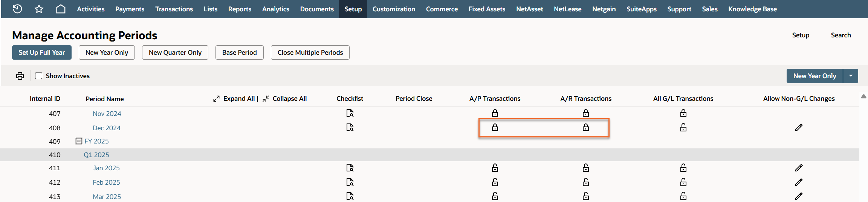Click the Shortcuts star icon

click(x=39, y=9)
